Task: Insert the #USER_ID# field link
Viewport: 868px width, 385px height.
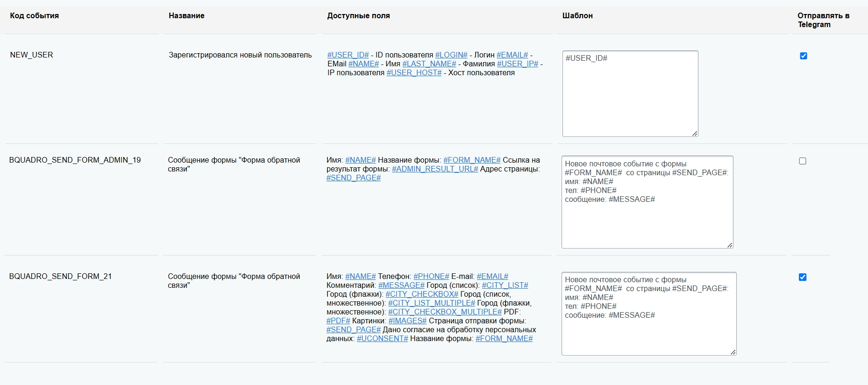Action: (348, 55)
